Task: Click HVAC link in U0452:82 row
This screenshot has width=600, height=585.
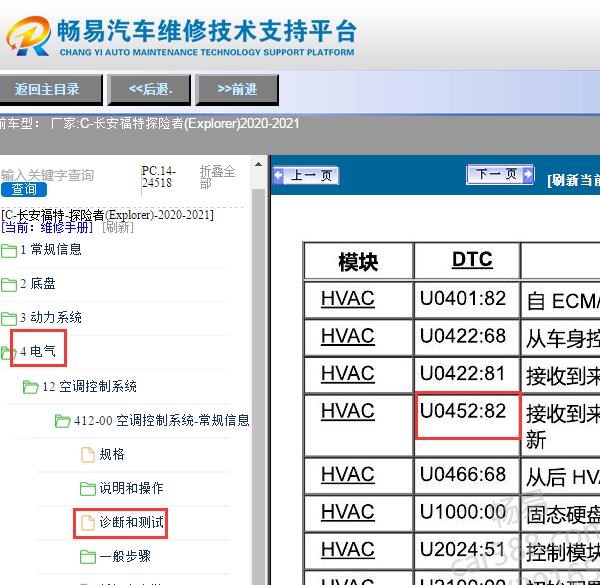Action: coord(347,411)
